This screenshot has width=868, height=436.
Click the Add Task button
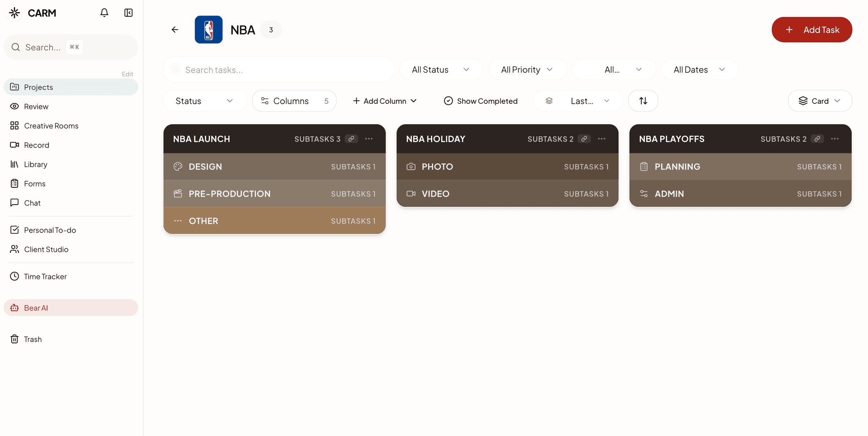tap(812, 30)
